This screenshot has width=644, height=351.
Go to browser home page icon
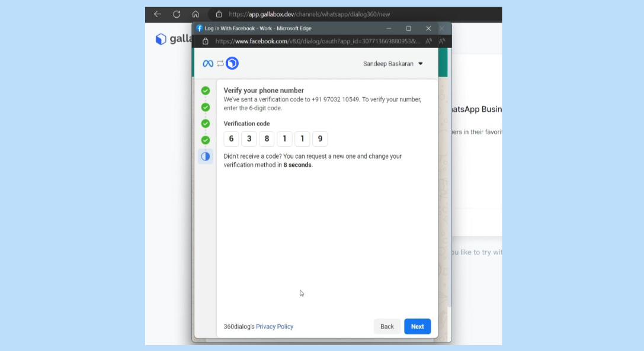[x=196, y=14]
